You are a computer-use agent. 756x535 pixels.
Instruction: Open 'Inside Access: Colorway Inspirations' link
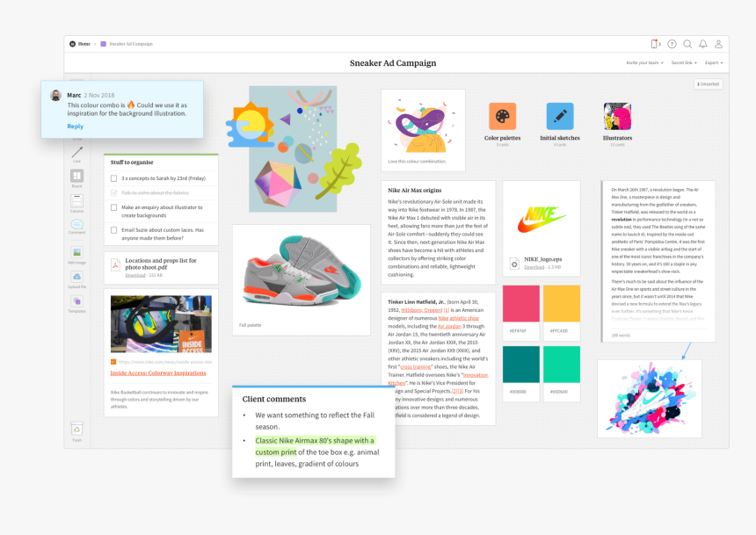[x=158, y=373]
